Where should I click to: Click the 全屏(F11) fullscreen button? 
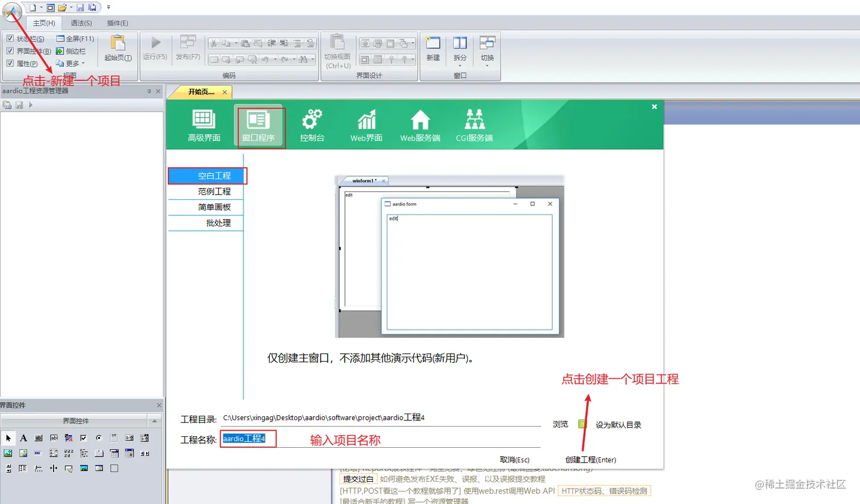coord(75,39)
